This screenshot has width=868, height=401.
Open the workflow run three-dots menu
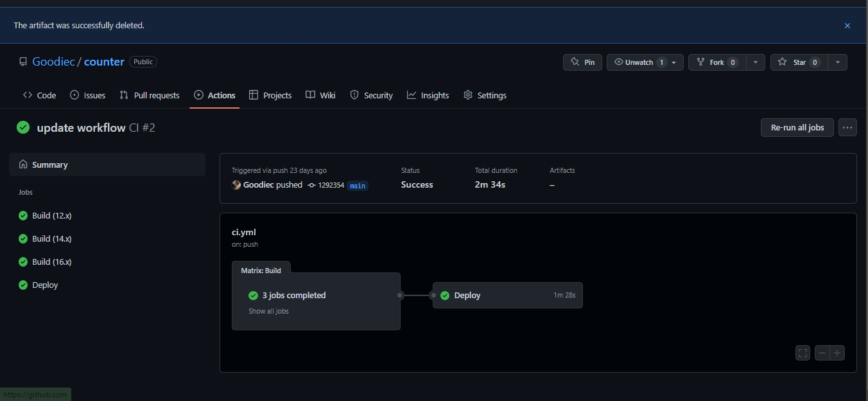pos(847,127)
